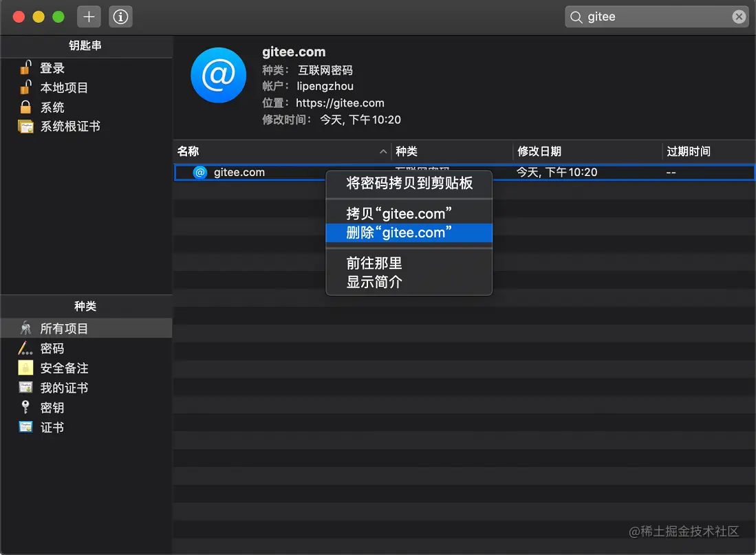Viewport: 756px width, 555px height.
Task: Click the account value lipengzhou
Action: [x=325, y=87]
